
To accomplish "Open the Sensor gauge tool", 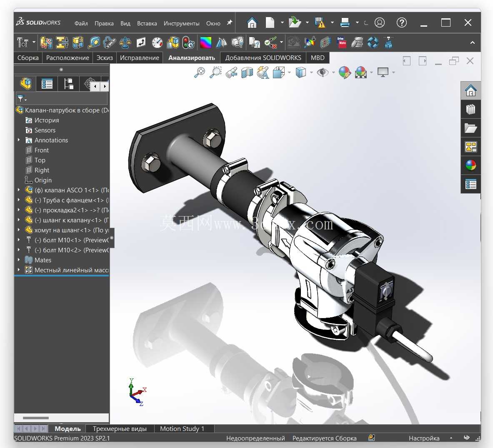I will click(x=157, y=42).
